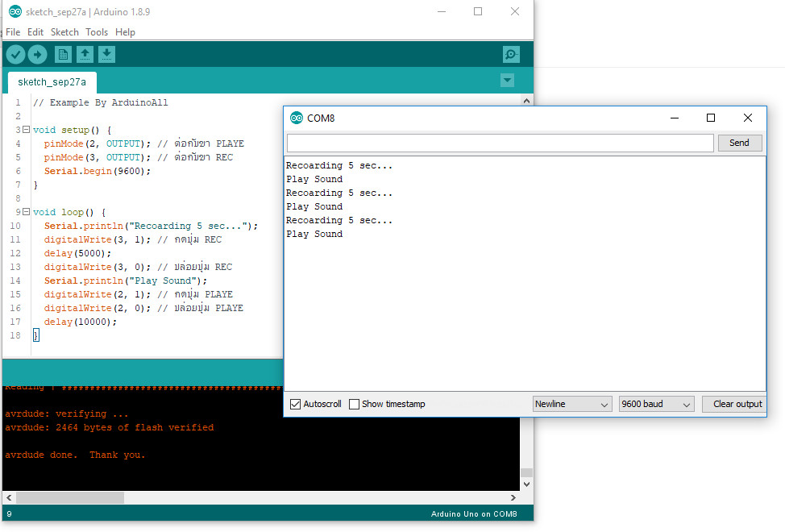
Task: Enable the Show timestamp checkbox
Action: tap(354, 404)
